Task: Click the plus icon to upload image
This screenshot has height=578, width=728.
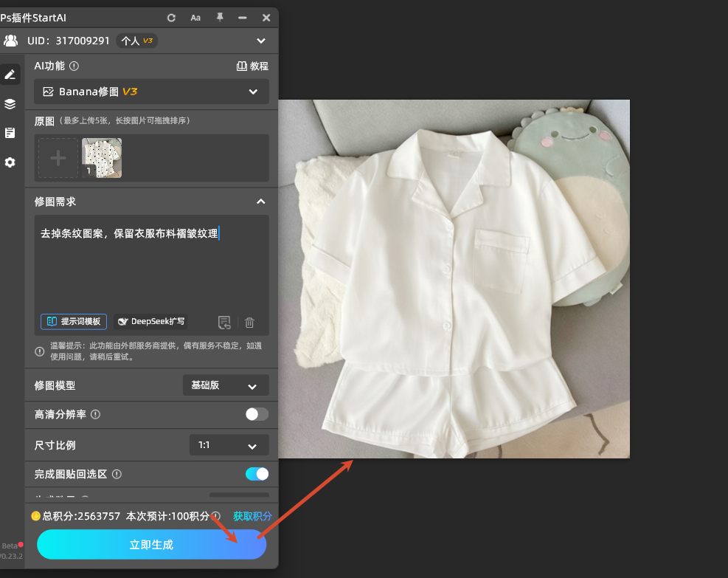Action: (x=58, y=157)
